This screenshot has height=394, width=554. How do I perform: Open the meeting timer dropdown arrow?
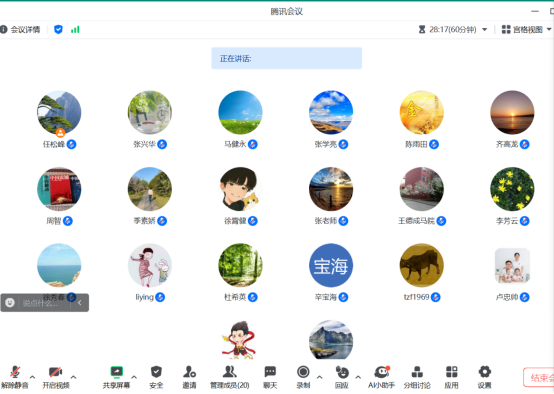485,30
